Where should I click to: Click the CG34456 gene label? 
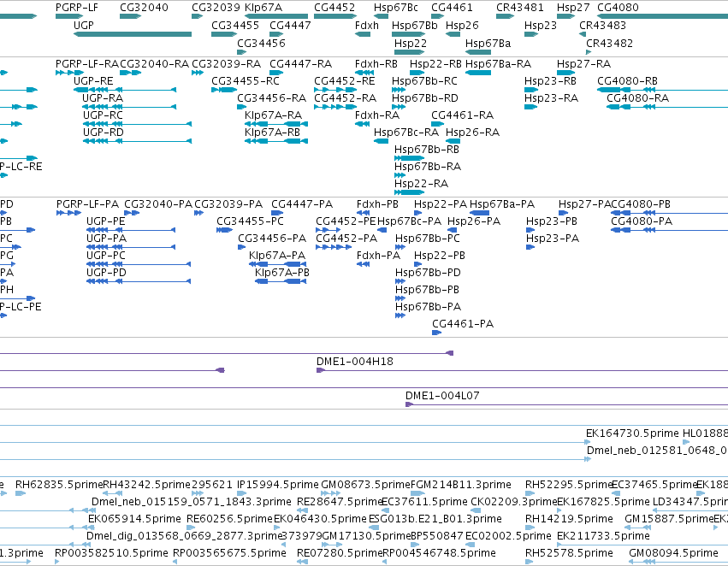(x=261, y=43)
